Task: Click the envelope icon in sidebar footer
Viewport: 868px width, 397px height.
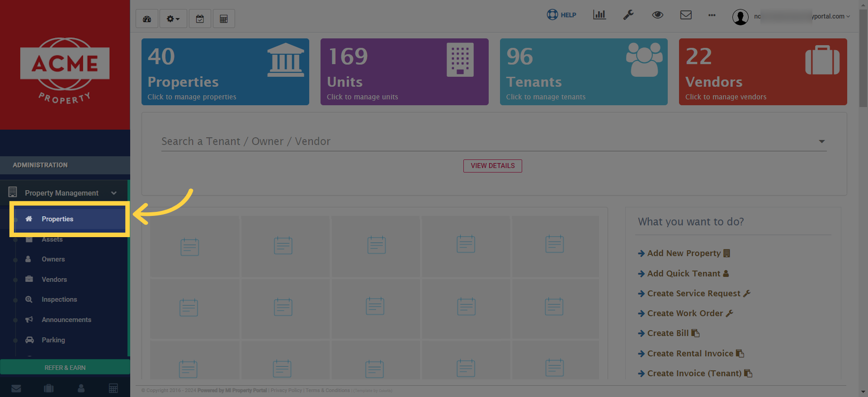Action: (x=16, y=388)
